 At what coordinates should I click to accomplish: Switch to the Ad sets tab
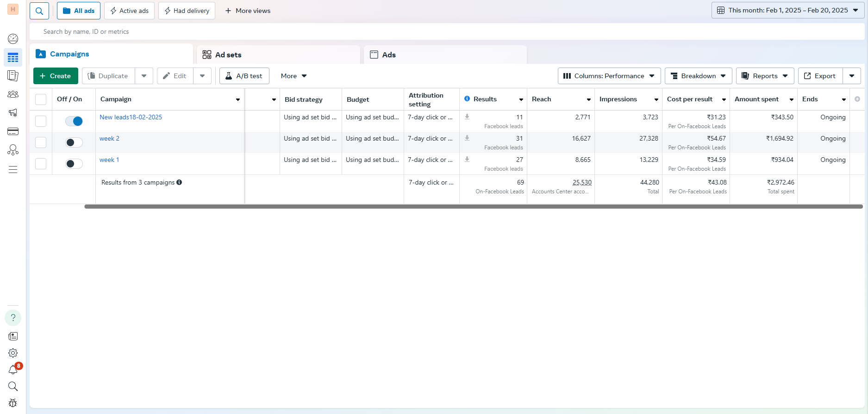tap(278, 55)
